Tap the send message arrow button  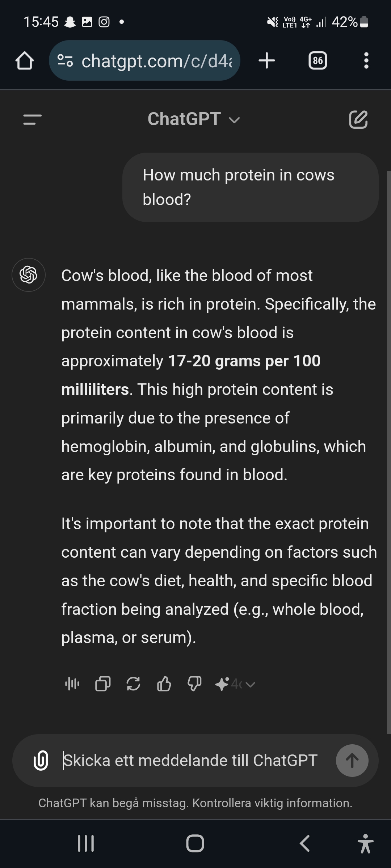(352, 760)
